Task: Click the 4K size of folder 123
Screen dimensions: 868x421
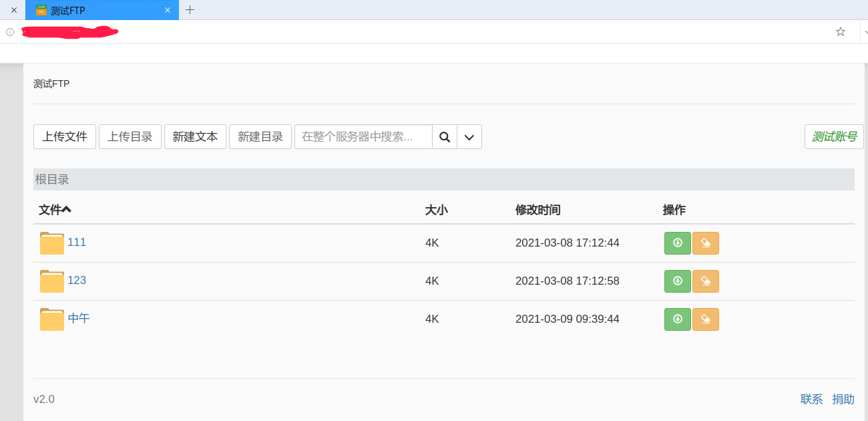Action: click(432, 281)
